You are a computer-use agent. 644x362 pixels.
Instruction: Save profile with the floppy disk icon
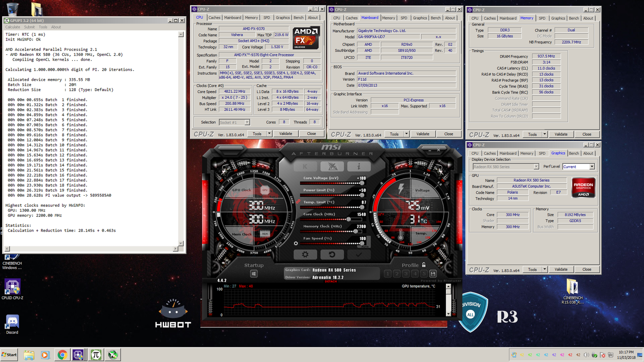(x=433, y=274)
